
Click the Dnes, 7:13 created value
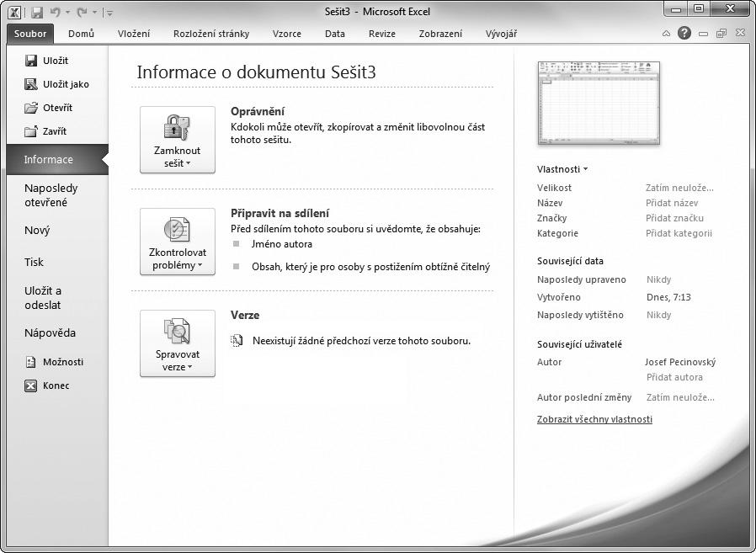click(668, 297)
